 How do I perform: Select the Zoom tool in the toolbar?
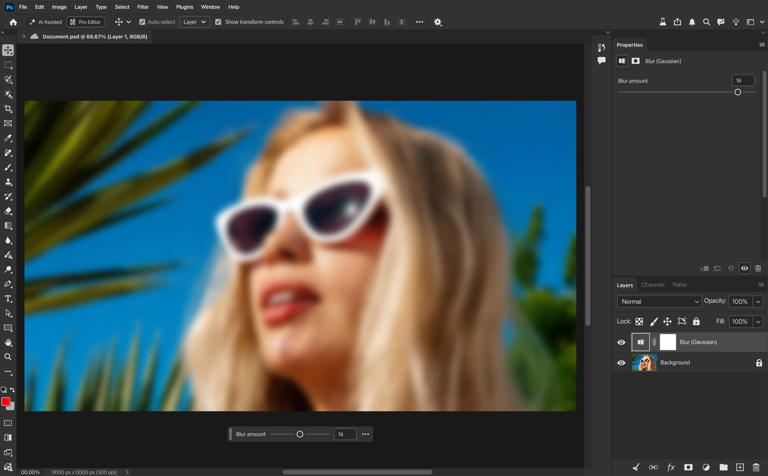pos(8,357)
